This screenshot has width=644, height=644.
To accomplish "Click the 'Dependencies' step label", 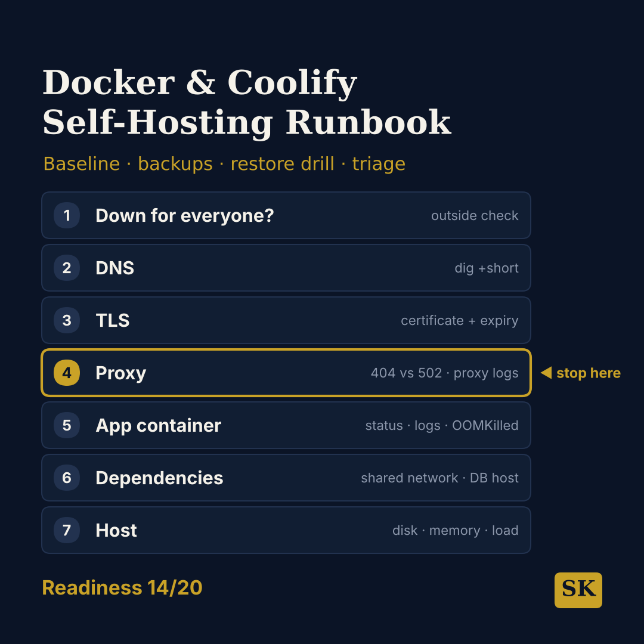I will [159, 478].
